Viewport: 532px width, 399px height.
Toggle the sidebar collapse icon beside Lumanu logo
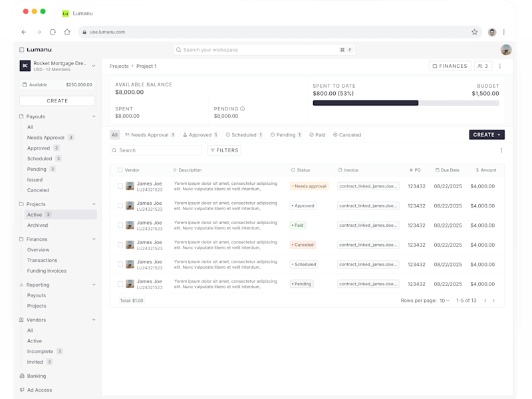pos(22,49)
